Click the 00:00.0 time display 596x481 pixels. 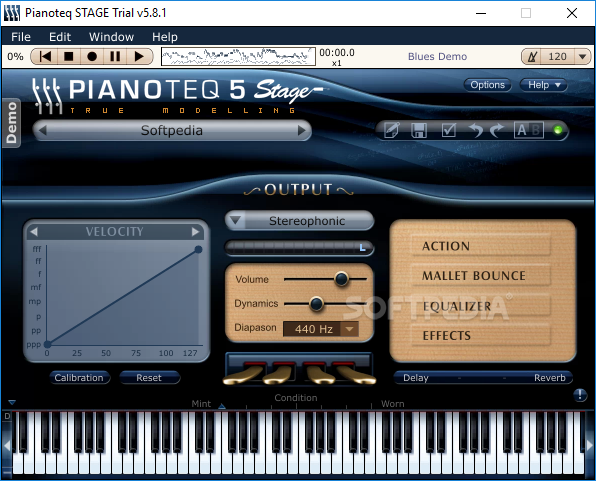coord(337,52)
